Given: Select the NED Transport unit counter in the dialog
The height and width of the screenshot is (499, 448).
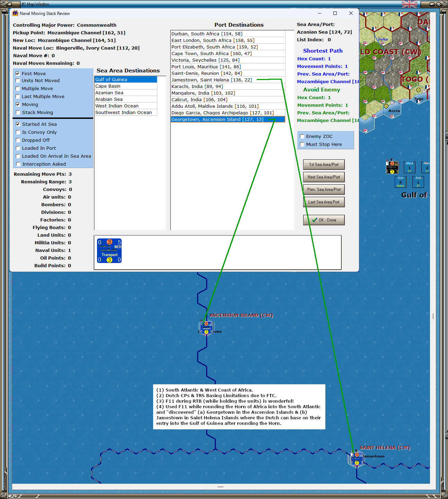Looking at the screenshot, I should click(x=109, y=251).
